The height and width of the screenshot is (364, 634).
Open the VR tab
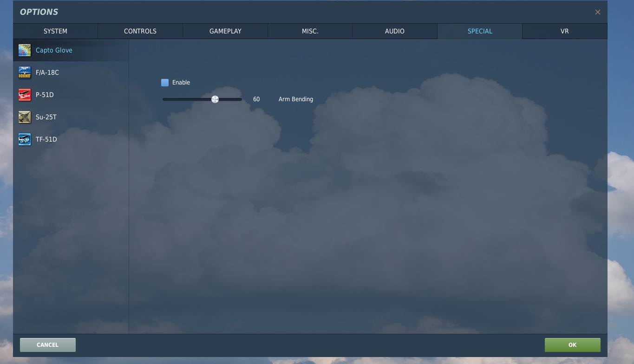pyautogui.click(x=565, y=31)
